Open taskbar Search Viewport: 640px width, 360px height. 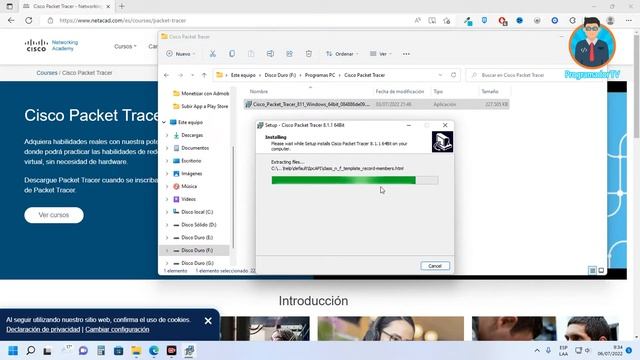31,351
